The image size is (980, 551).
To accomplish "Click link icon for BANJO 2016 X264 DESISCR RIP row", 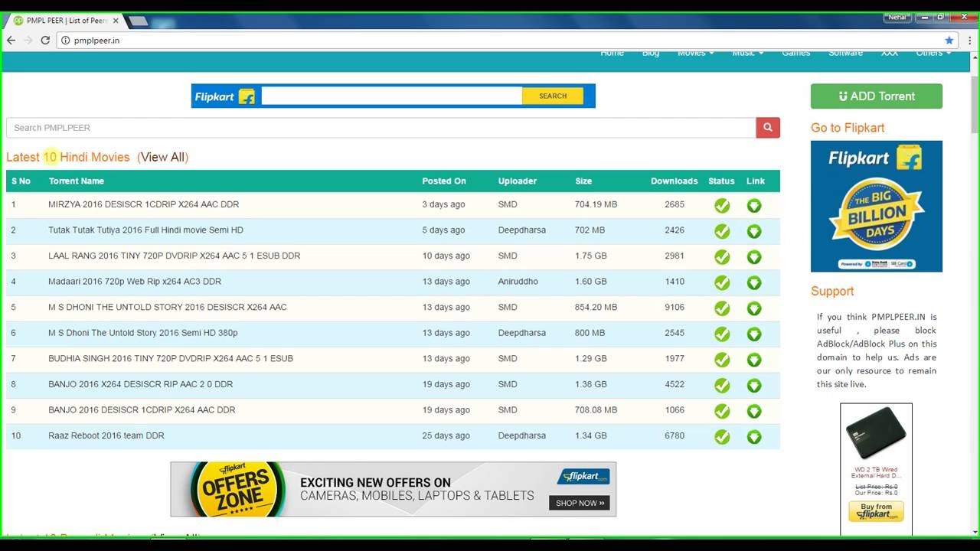I will click(754, 386).
